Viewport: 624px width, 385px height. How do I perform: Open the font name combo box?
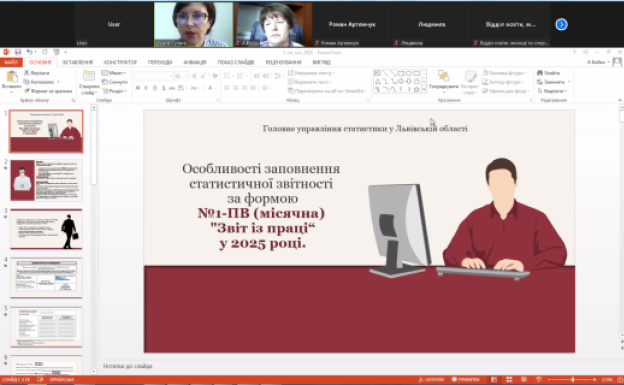153,76
